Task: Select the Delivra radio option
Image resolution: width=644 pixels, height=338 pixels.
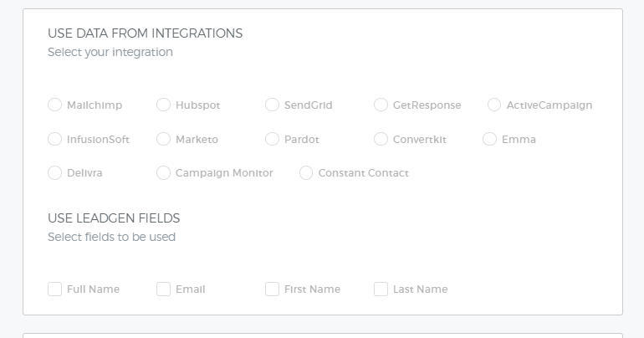Action: [x=55, y=173]
